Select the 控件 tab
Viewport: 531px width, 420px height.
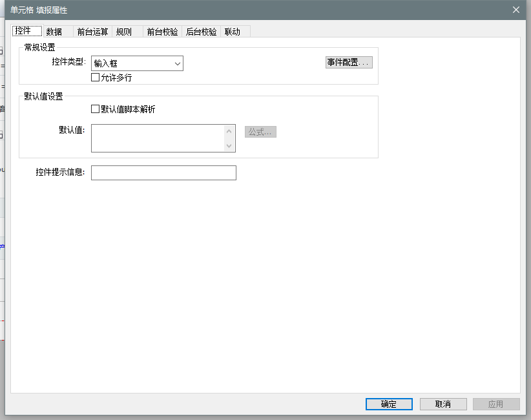point(23,31)
